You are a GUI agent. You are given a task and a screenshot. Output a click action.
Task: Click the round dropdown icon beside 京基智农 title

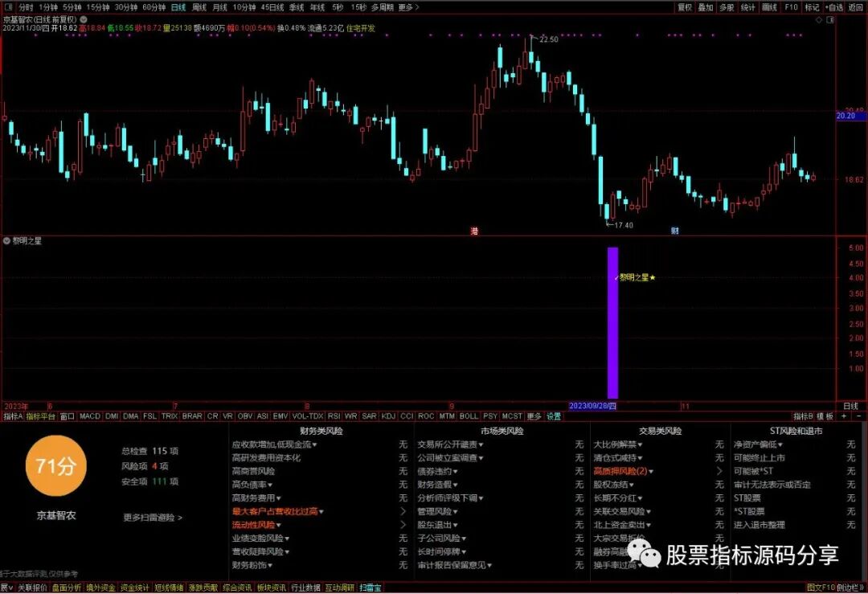click(84, 19)
